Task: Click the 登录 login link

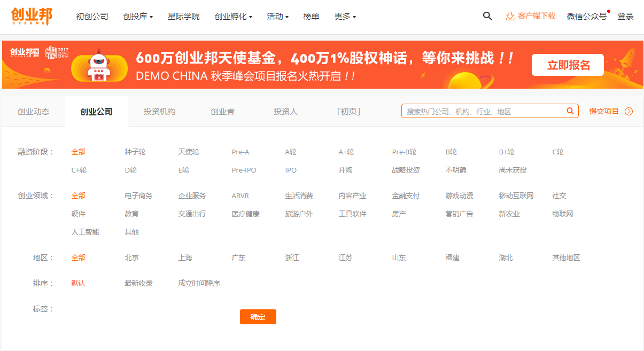Action: coord(625,17)
